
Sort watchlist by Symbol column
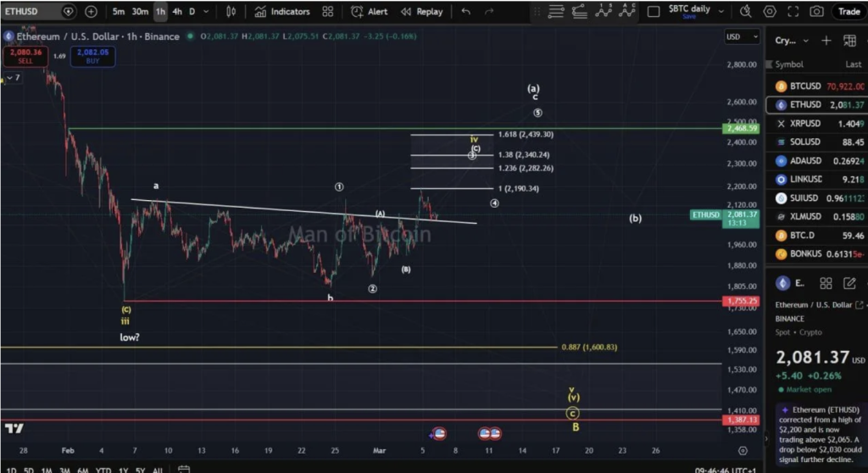(789, 64)
